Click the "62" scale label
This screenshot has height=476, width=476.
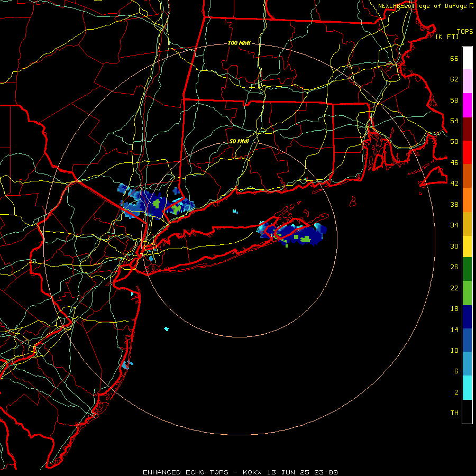pyautogui.click(x=454, y=79)
